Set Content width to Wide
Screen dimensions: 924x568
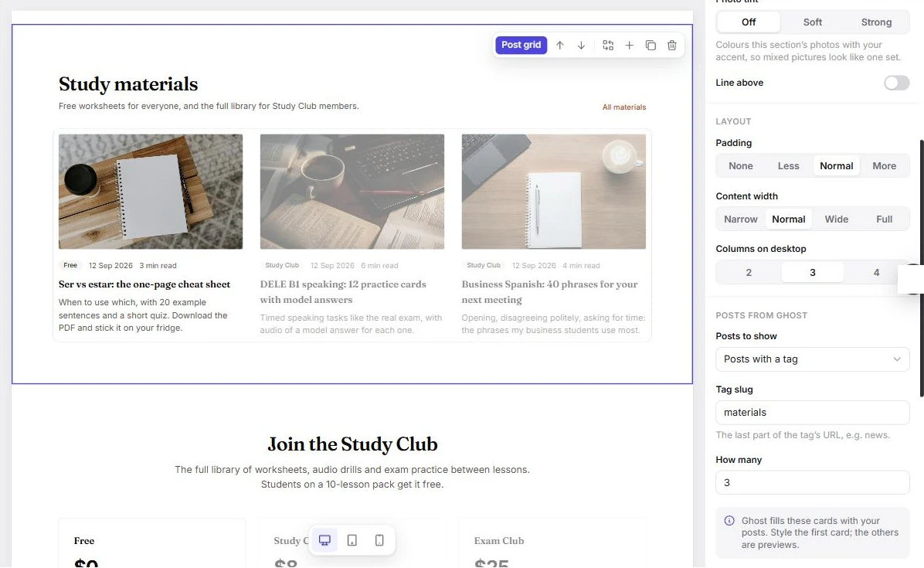click(836, 219)
